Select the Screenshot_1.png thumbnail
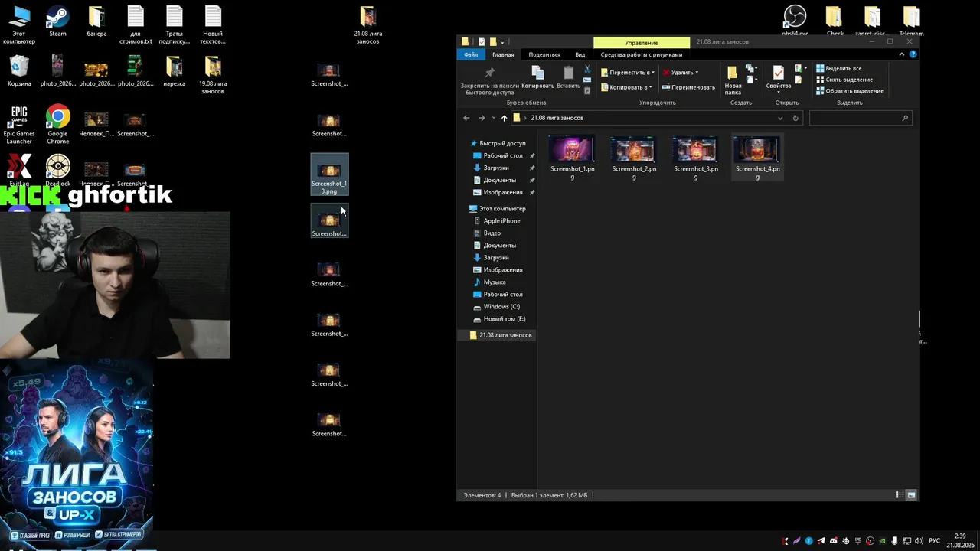Screen dimensions: 980x551 pyautogui.click(x=572, y=158)
